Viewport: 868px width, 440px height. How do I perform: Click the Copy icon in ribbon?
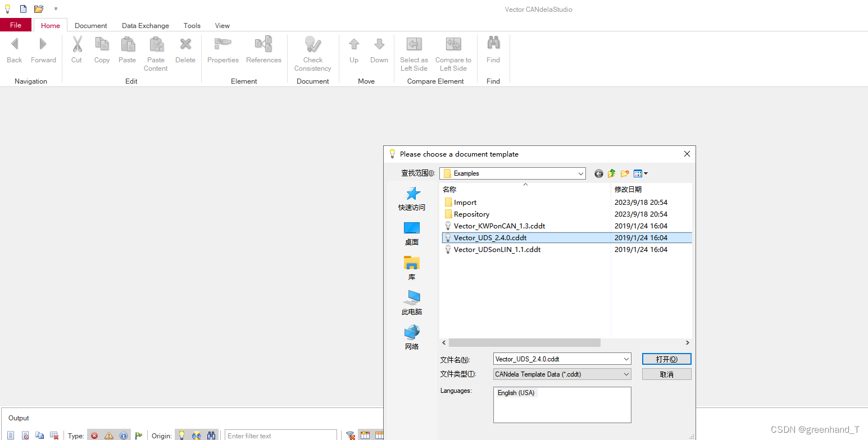(102, 44)
